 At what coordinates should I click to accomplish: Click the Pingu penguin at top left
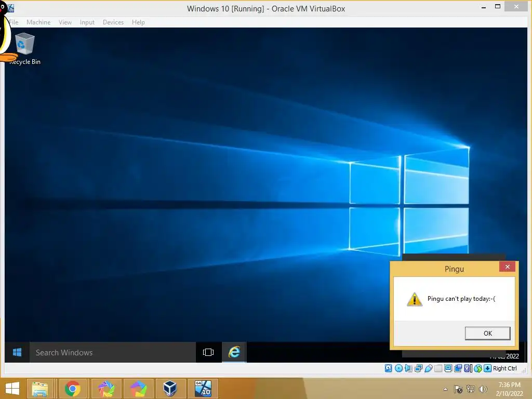(6, 32)
